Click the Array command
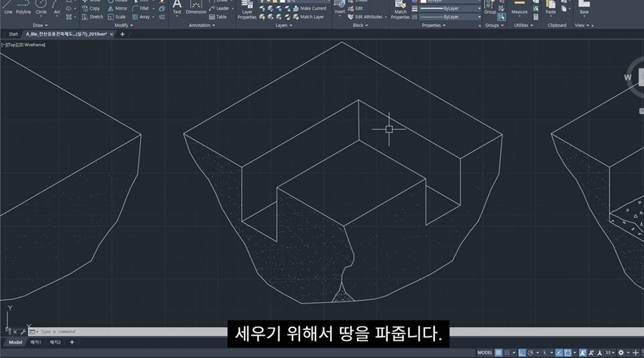The height and width of the screenshot is (358, 644). tap(141, 17)
